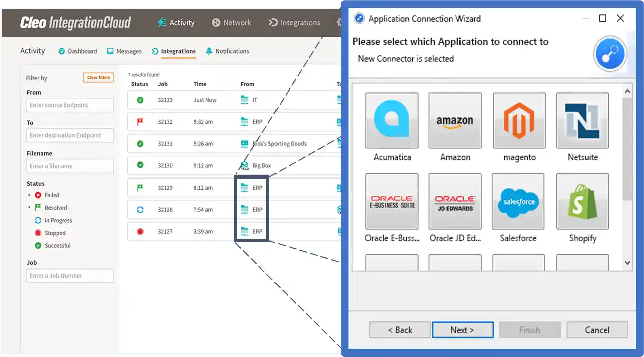The image size is (644, 357).
Task: Click Rick's Sporting Goods endpoint icon
Action: tap(245, 144)
